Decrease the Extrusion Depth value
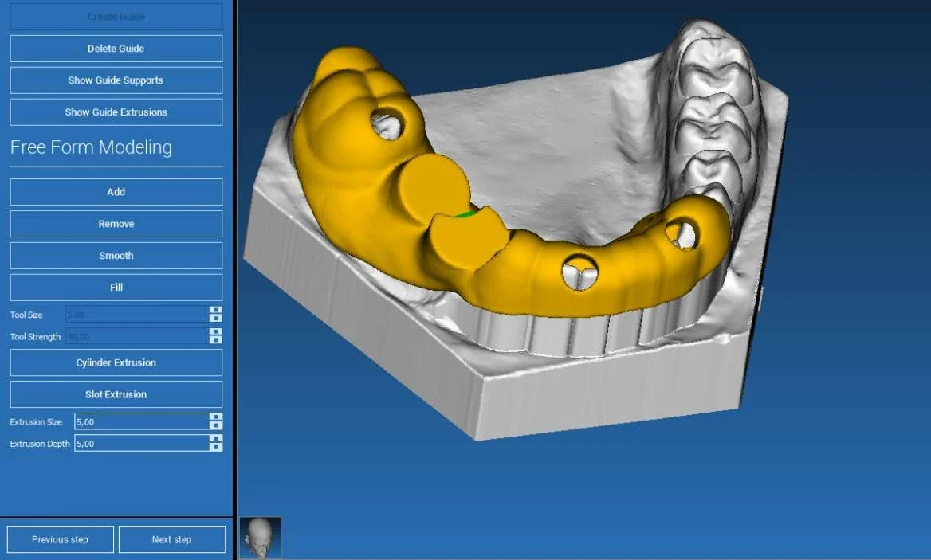The height and width of the screenshot is (560, 931). pyautogui.click(x=216, y=448)
